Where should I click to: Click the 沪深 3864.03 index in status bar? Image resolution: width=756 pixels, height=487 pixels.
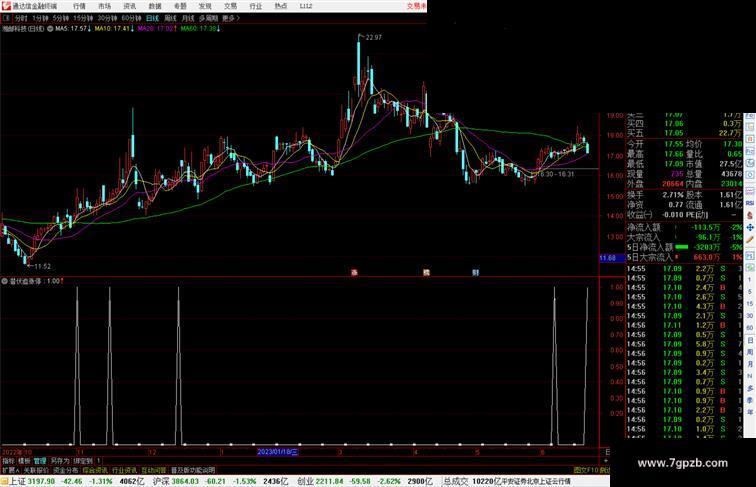point(176,481)
